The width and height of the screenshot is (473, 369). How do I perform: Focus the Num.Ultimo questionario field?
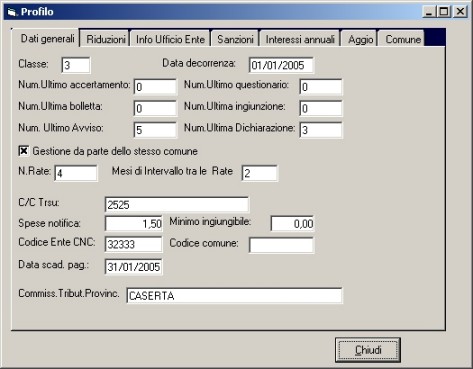pos(320,87)
